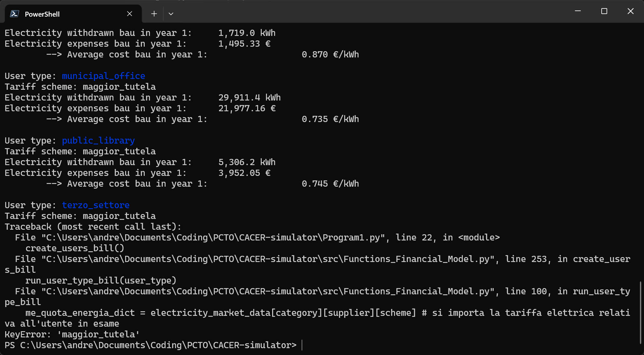Screen dimensions: 644x355
Task: Click the vertical scrollbar thumb
Action: click(x=640, y=312)
